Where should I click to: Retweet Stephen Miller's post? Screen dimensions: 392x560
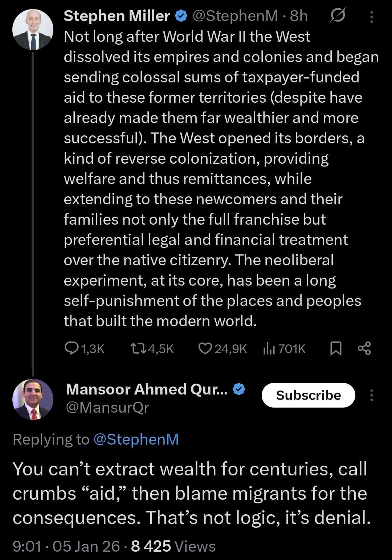point(138,349)
